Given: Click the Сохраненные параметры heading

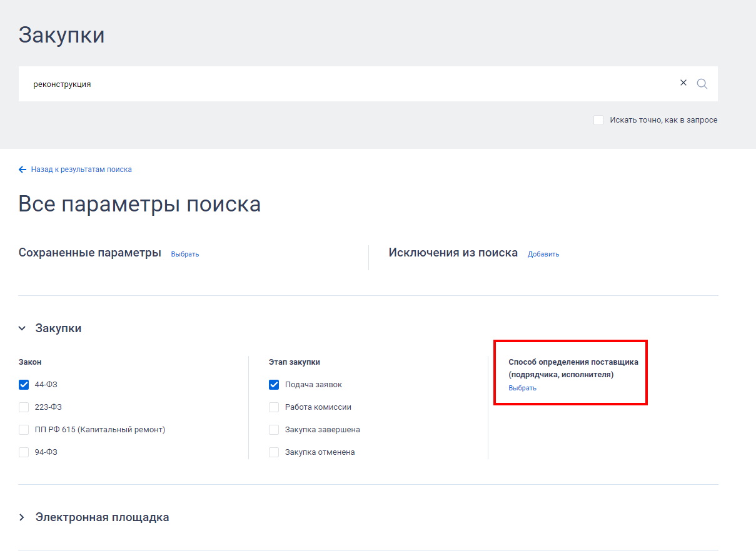Looking at the screenshot, I should (90, 253).
